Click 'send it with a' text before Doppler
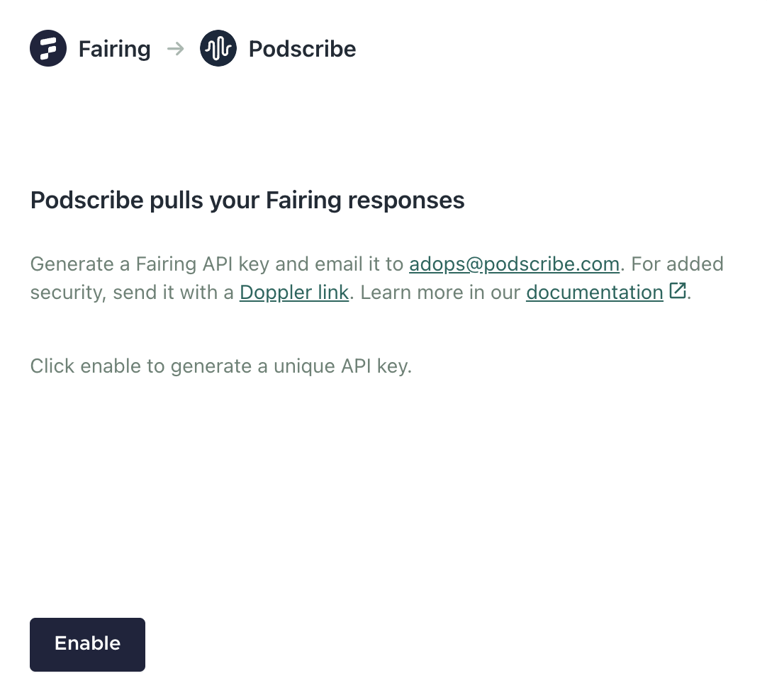The width and height of the screenshot is (767, 700). pyautogui.click(x=173, y=293)
